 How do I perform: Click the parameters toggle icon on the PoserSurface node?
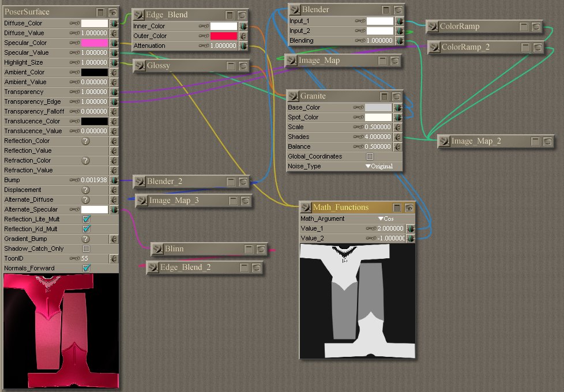[101, 12]
